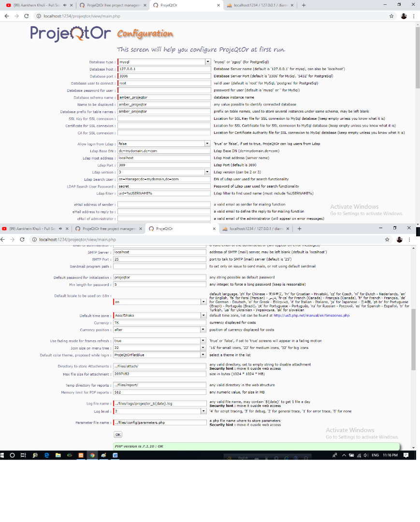Image resolution: width=420 pixels, height=522 pixels.
Task: Click the Currency field containing TK
Action: [x=160, y=322]
